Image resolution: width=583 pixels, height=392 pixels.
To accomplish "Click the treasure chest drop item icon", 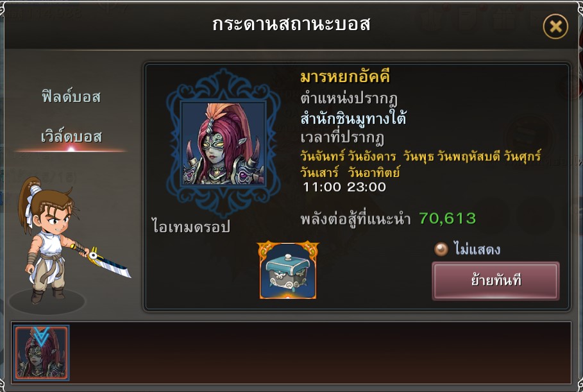I will pos(288,270).
